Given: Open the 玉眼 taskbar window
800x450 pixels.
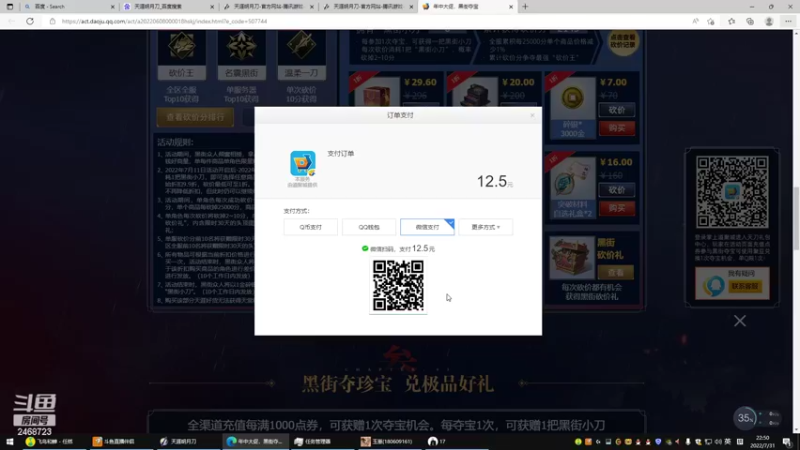Looking at the screenshot, I should [x=387, y=441].
